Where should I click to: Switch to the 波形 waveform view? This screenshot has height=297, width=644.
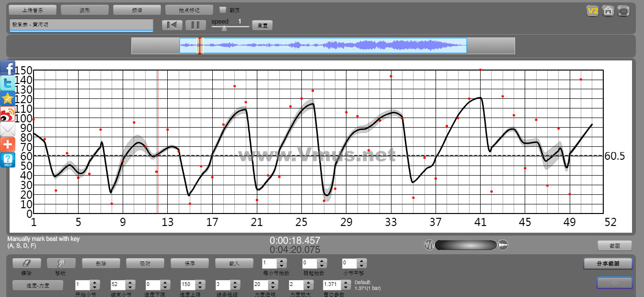(84, 10)
